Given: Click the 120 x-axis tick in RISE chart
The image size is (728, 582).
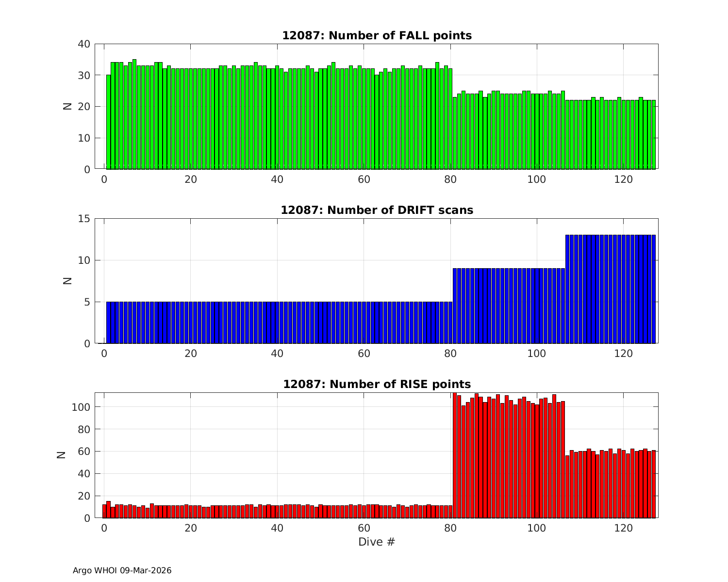Looking at the screenshot, I should coord(623,528).
